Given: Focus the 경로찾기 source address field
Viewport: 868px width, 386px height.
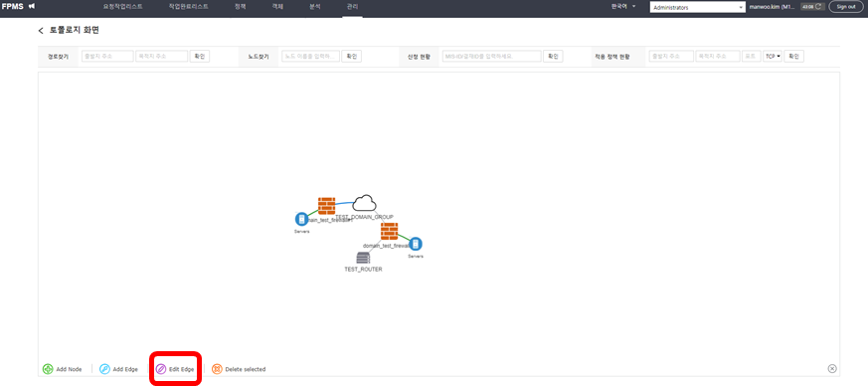Looking at the screenshot, I should pos(107,56).
